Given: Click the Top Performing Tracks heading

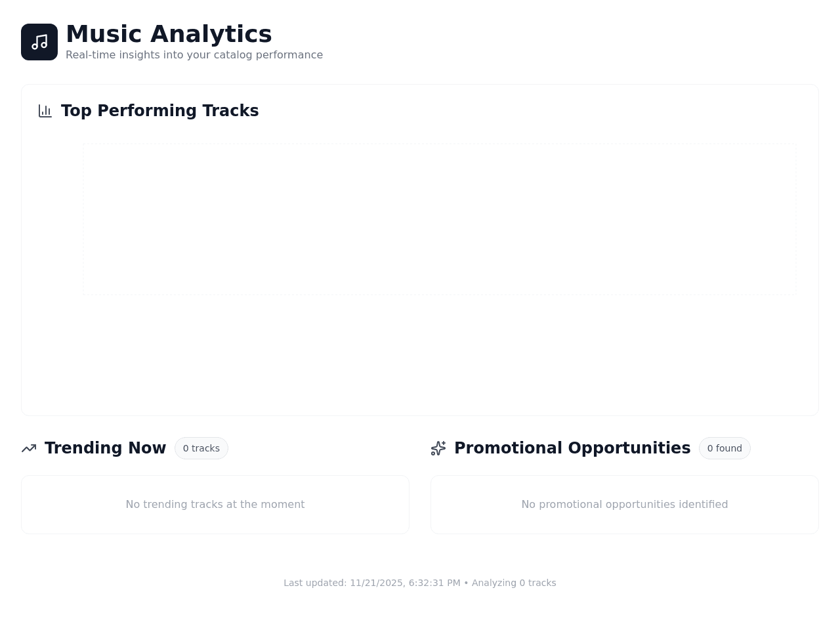Looking at the screenshot, I should 160,111.
